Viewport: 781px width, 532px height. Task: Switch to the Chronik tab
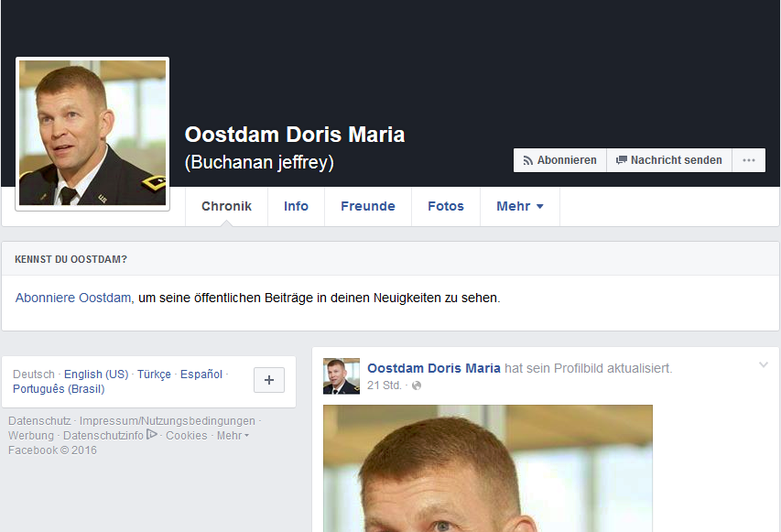pos(227,206)
